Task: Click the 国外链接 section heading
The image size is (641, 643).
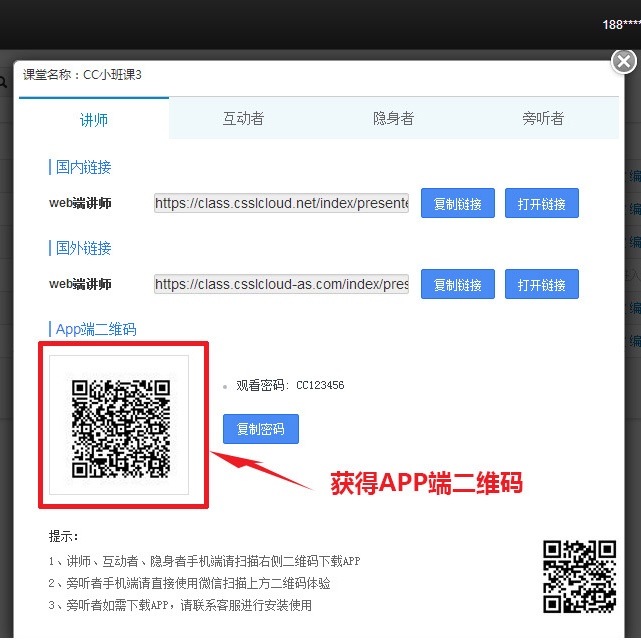Action: click(x=83, y=248)
